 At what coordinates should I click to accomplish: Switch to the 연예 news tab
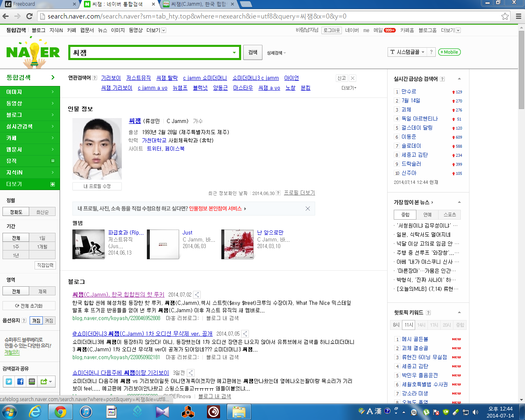coord(427,215)
